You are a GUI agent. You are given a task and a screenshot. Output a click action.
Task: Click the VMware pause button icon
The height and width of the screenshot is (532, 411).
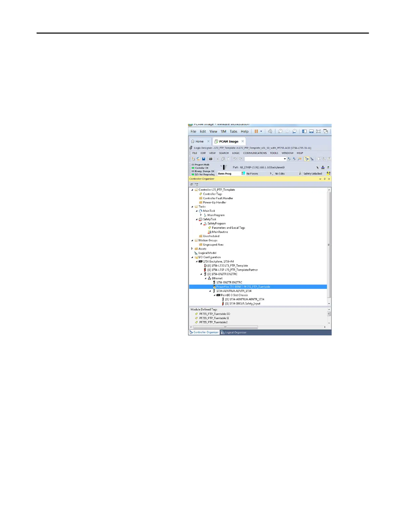tap(256, 131)
